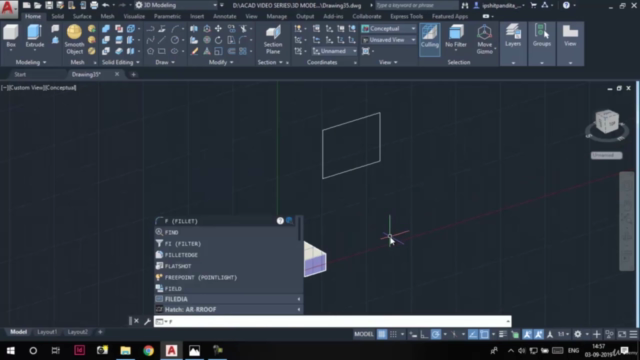This screenshot has width=640, height=360.
Task: Toggle ortho mode in status bar
Action: 424,334
